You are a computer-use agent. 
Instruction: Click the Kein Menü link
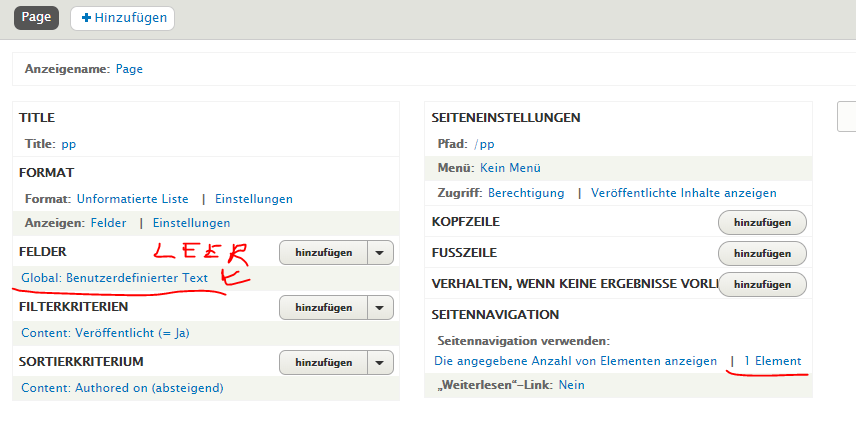click(x=510, y=168)
